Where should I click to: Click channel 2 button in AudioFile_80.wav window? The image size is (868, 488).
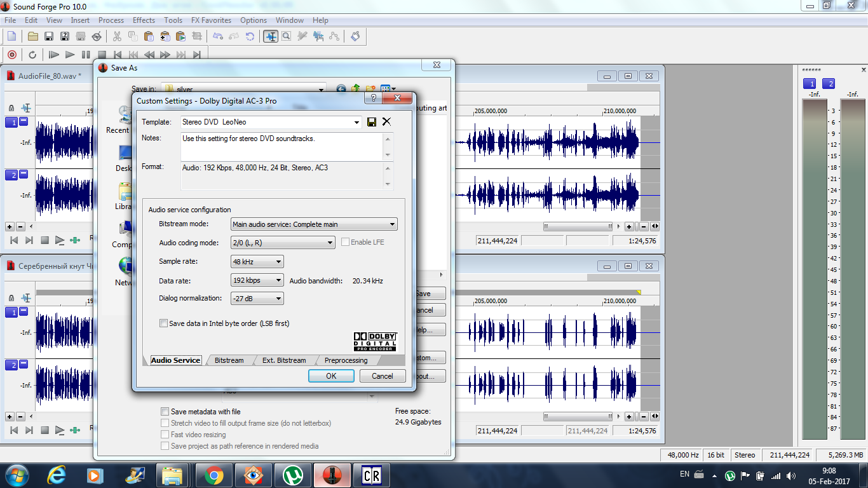coord(11,175)
